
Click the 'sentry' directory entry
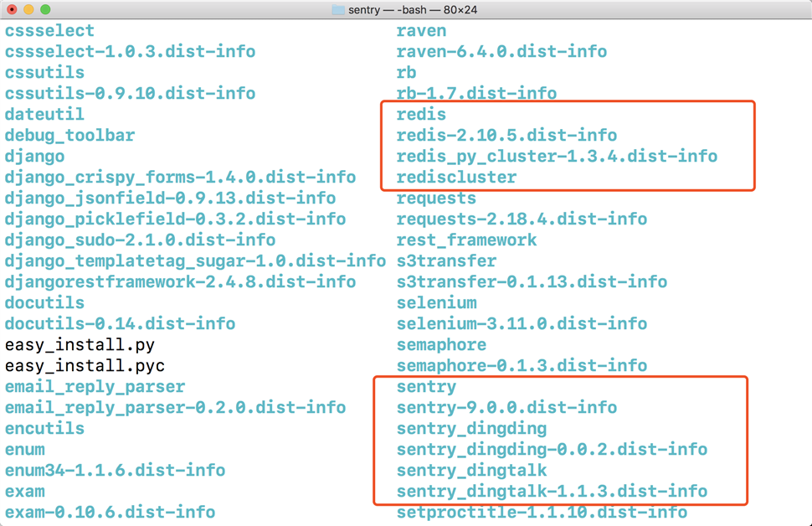coord(427,387)
